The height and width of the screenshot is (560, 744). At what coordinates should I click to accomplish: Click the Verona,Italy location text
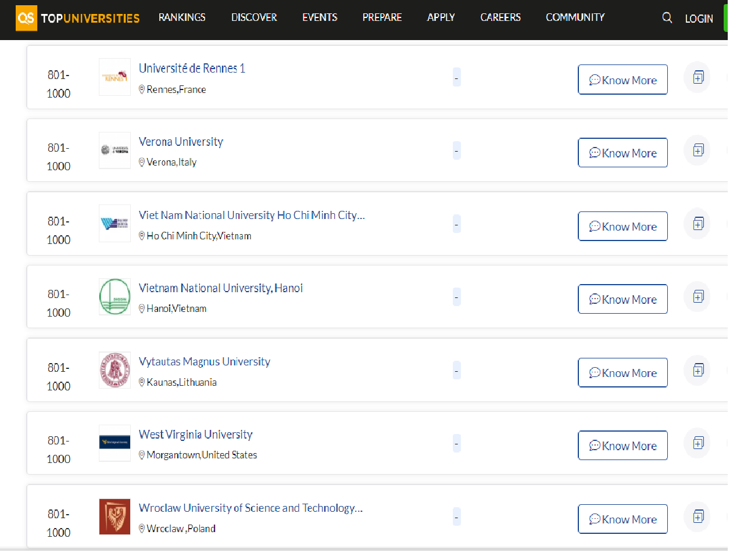(x=171, y=162)
